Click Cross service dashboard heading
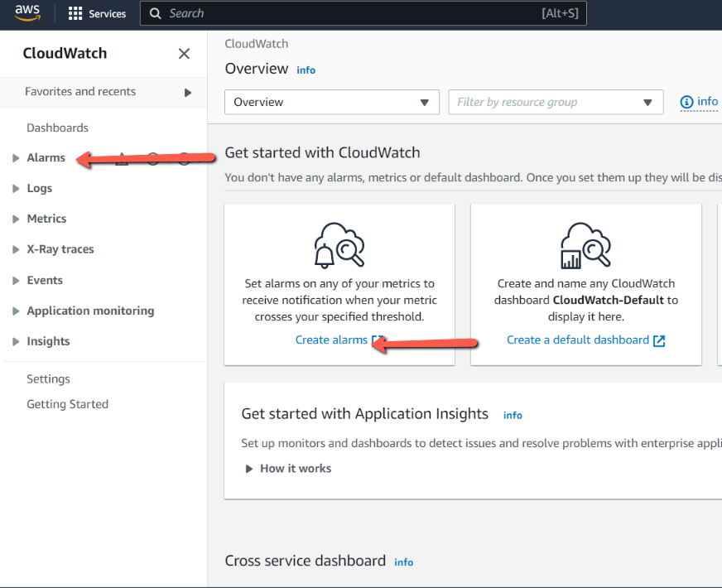 pos(306,561)
